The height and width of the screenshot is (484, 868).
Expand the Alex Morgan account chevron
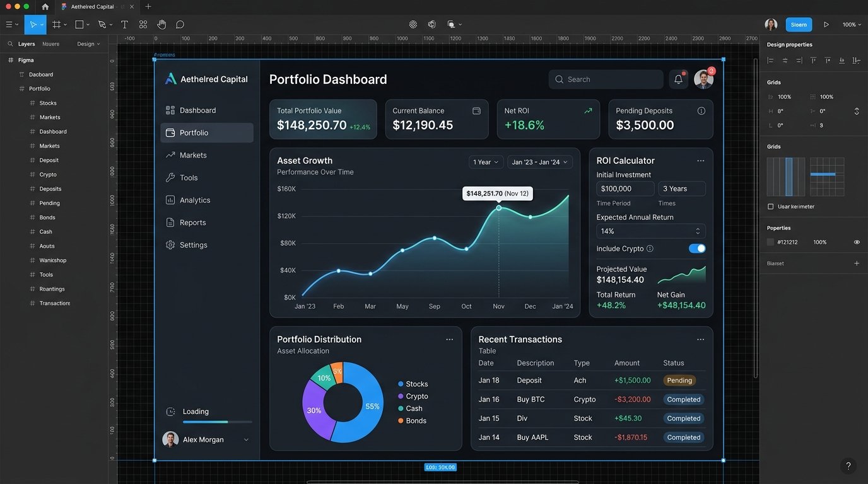pos(246,440)
